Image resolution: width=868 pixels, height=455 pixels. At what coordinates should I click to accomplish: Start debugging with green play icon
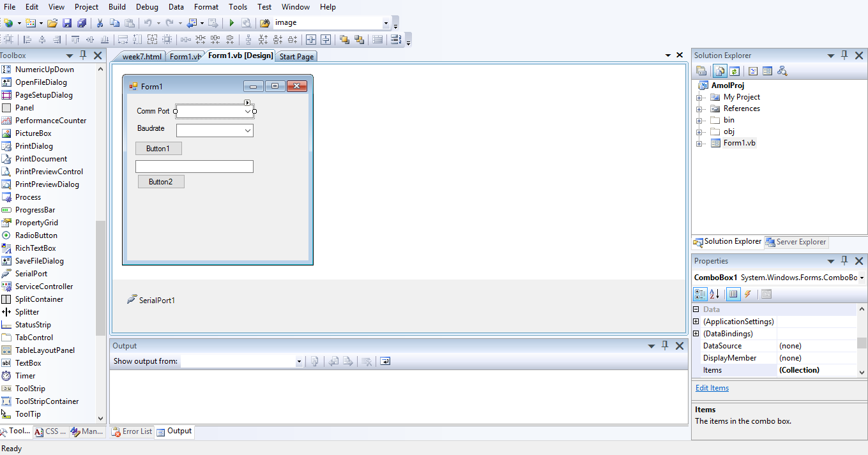pos(232,23)
